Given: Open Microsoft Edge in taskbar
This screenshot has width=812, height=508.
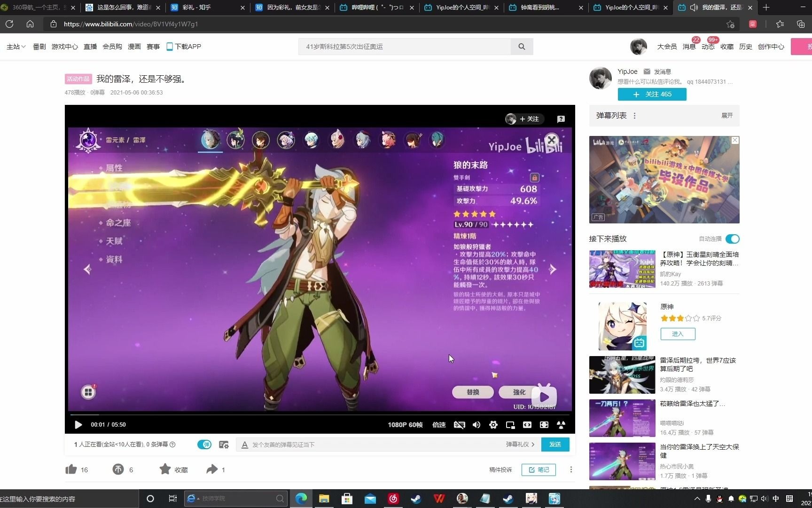Looking at the screenshot, I should click(x=301, y=499).
